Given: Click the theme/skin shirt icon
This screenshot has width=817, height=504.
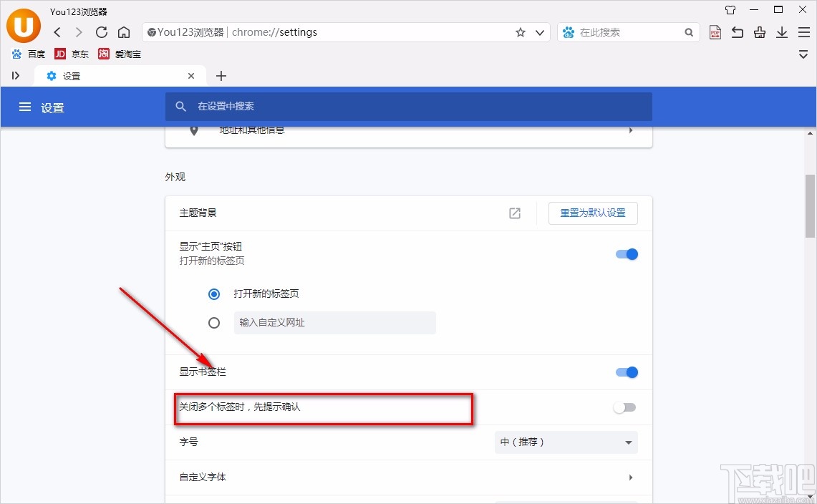Looking at the screenshot, I should point(730,10).
